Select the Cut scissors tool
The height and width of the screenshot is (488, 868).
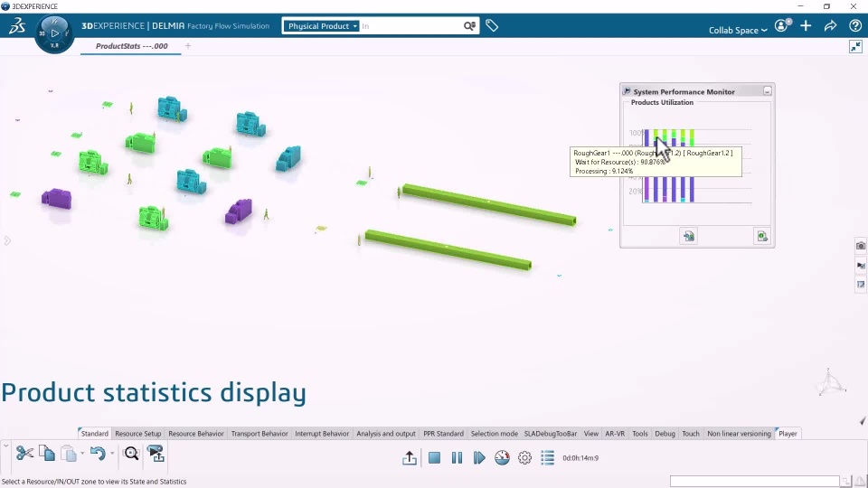[x=24, y=454]
